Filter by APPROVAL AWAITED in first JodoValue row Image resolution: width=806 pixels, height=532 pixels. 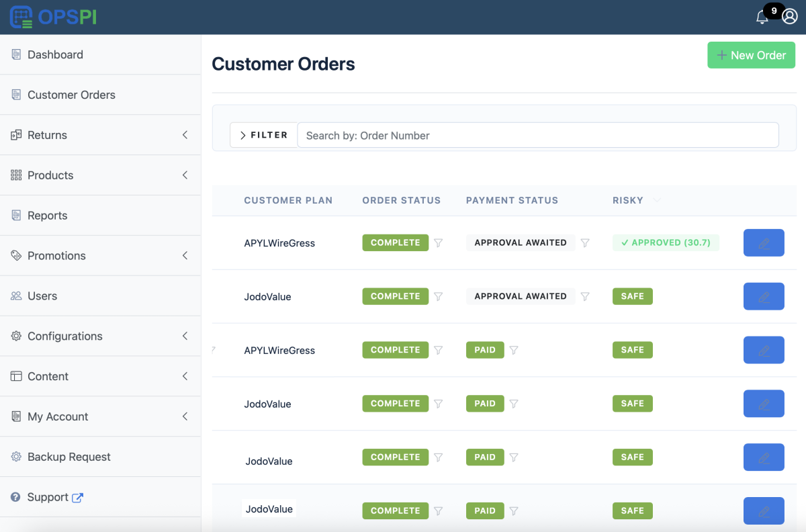pos(585,296)
